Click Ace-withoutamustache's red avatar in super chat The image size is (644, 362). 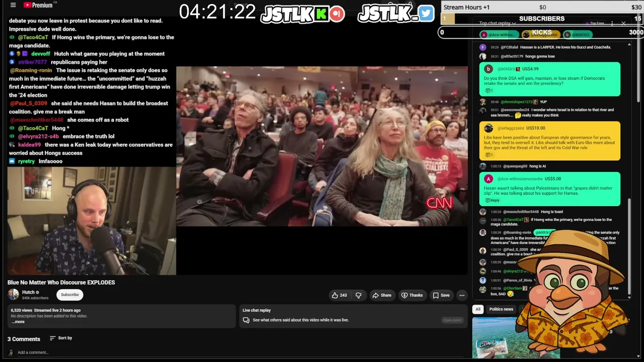tap(488, 178)
